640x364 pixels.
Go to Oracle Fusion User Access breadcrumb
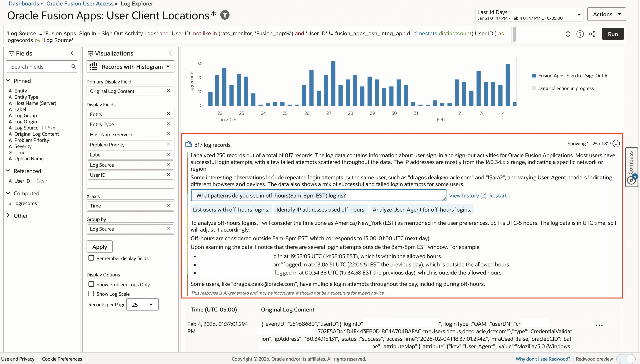(x=80, y=3)
